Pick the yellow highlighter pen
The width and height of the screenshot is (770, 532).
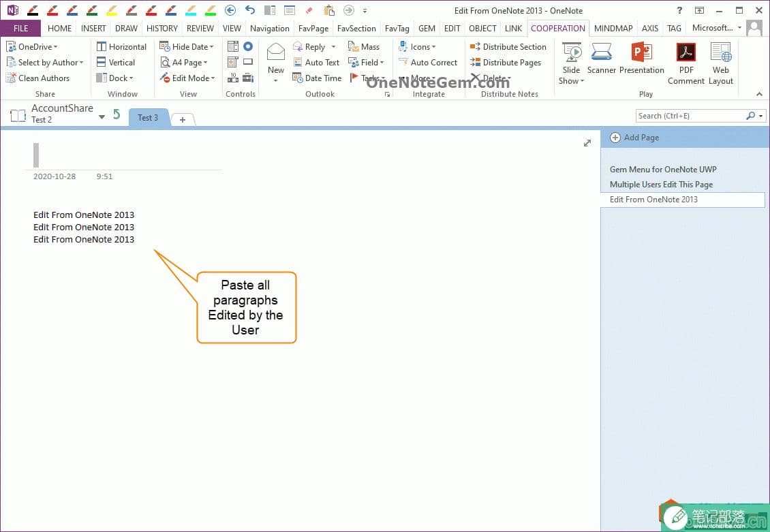click(112, 10)
